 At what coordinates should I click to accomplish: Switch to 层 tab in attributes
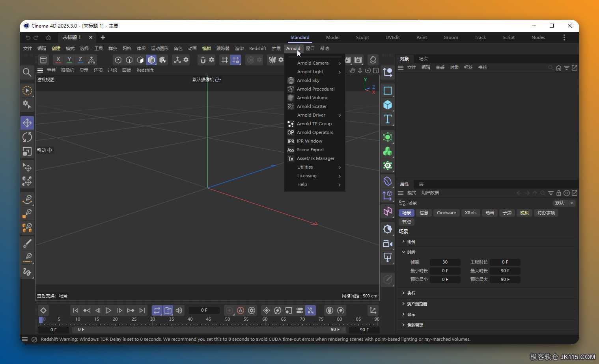(x=421, y=184)
